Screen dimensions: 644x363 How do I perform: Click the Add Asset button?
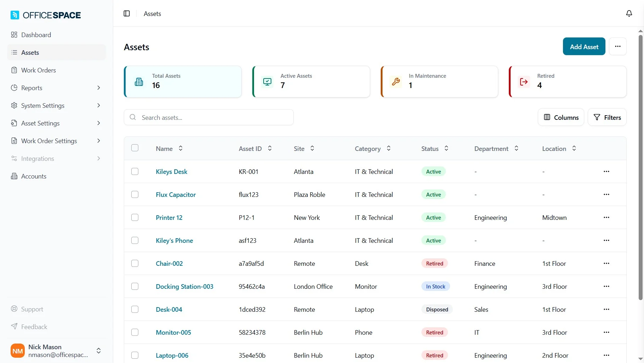coord(584,46)
